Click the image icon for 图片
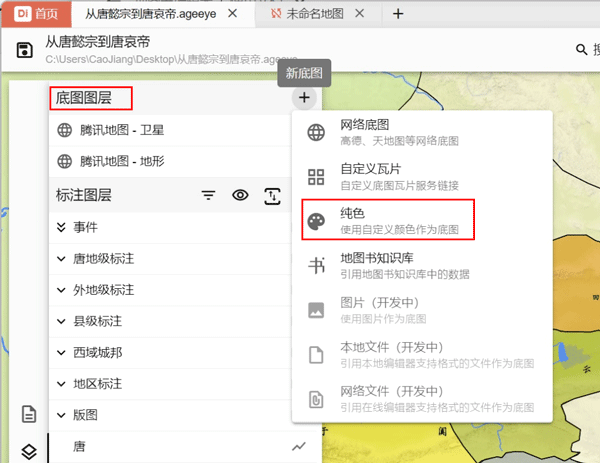This screenshot has width=600, height=463. [x=316, y=310]
